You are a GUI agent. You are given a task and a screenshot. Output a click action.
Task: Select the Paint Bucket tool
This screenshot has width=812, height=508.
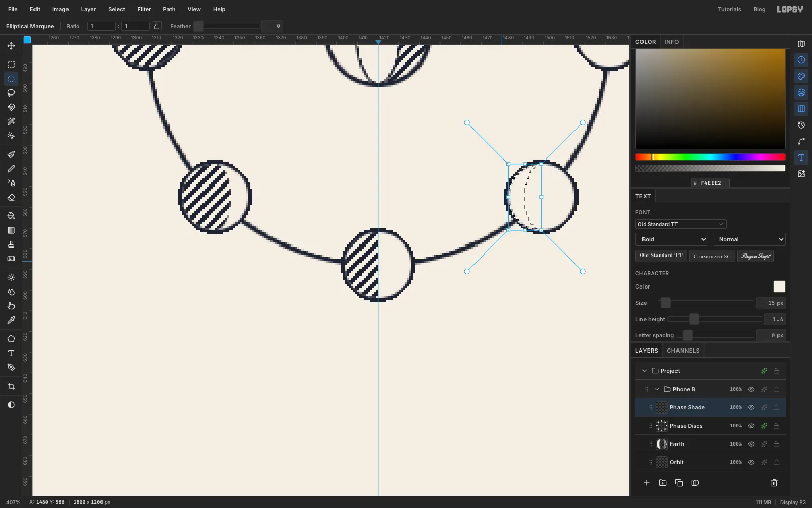11,216
